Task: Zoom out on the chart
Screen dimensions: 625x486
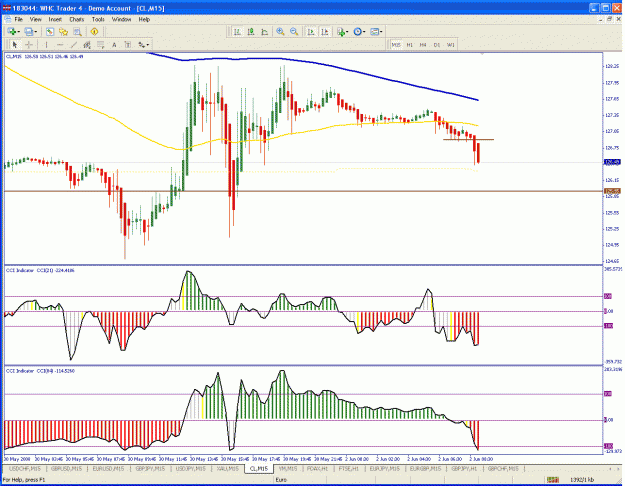Action: pyautogui.click(x=294, y=31)
